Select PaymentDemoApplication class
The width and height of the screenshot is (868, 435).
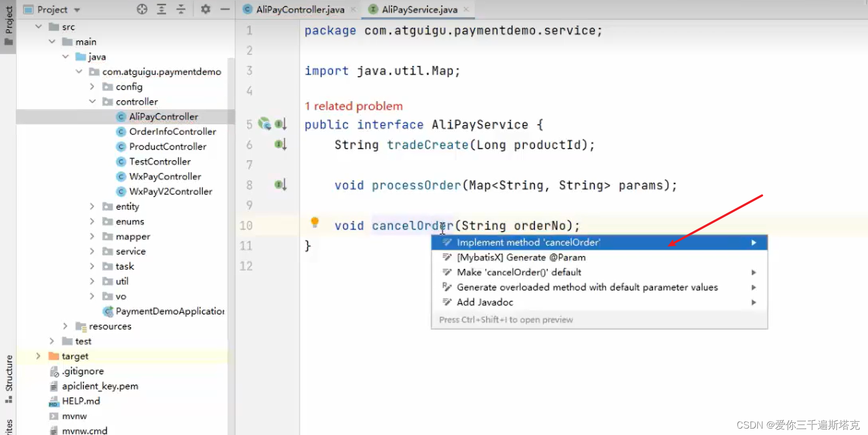(169, 311)
